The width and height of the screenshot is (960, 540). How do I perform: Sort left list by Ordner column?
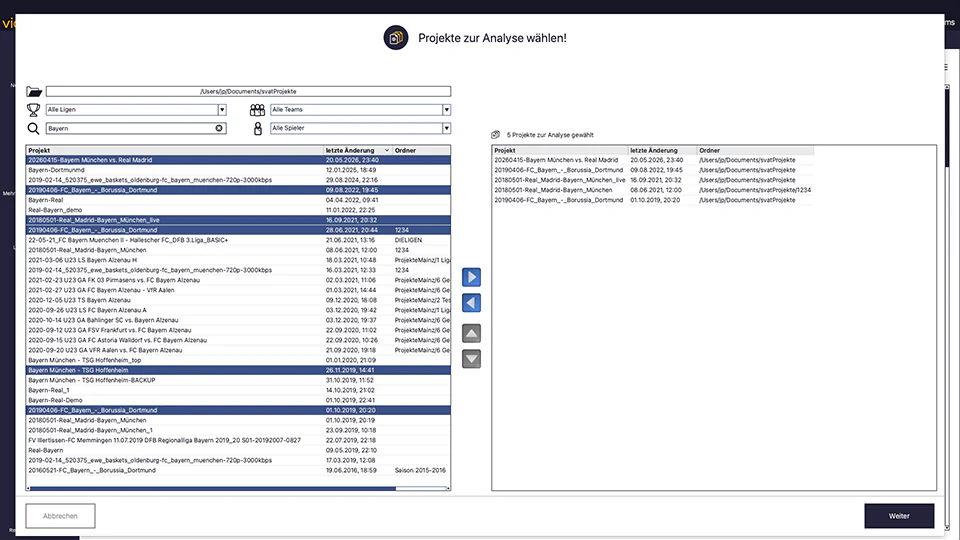point(421,150)
